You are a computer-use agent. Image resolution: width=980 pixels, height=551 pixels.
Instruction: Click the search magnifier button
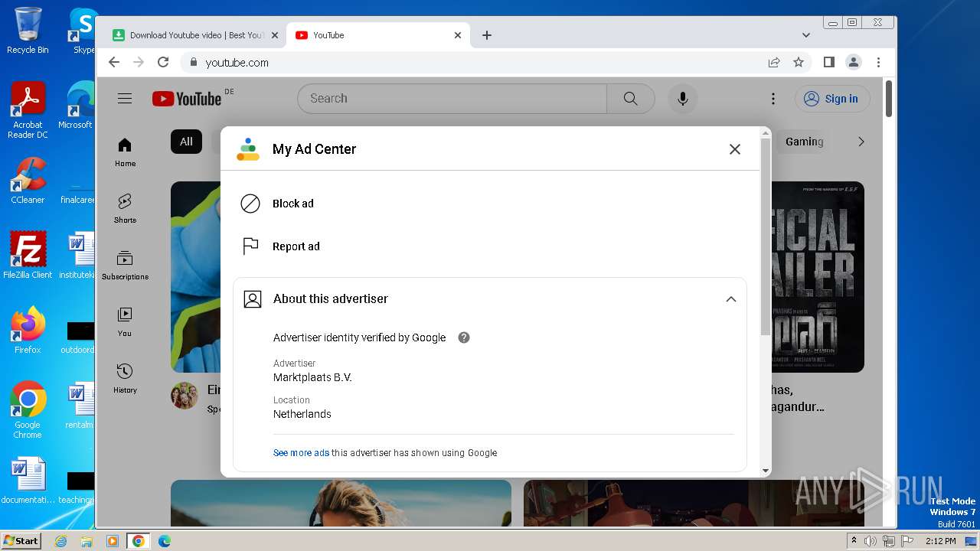pyautogui.click(x=631, y=99)
